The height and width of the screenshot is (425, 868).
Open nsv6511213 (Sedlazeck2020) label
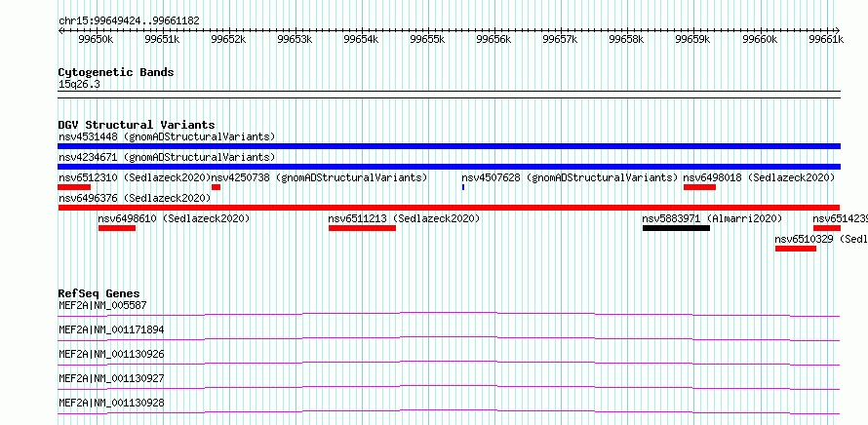[404, 218]
